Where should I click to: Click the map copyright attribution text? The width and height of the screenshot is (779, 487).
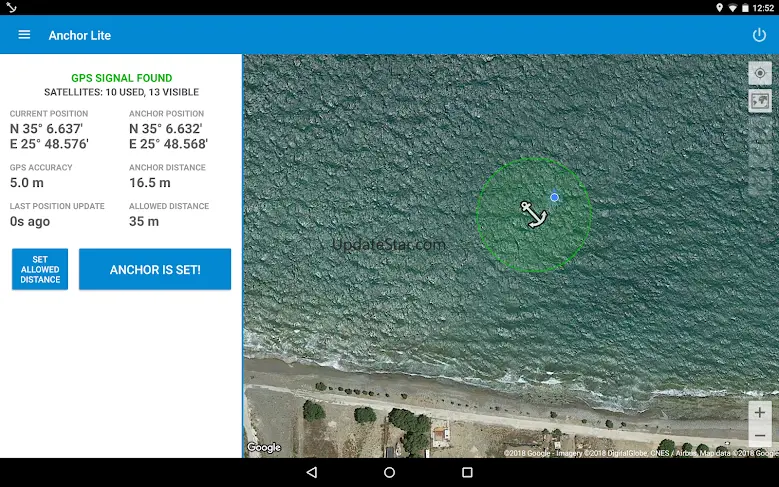click(640, 453)
